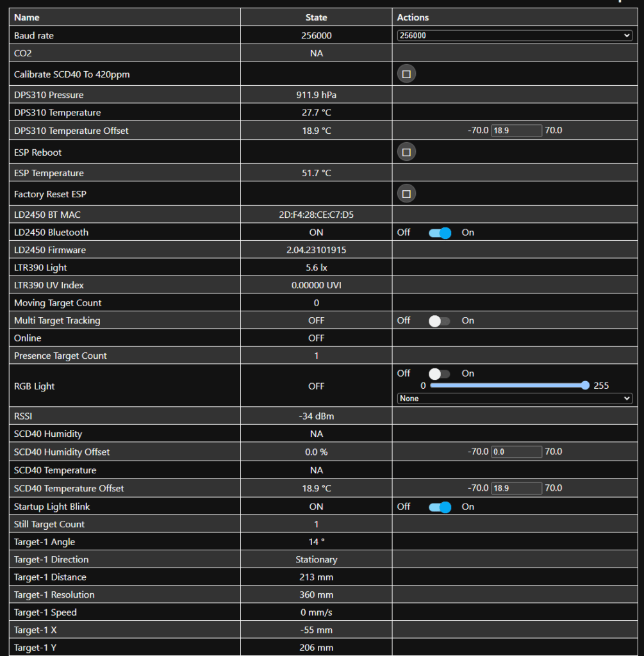Click the SCD40 Temperature Offset input field
644x656 pixels.
tap(516, 488)
